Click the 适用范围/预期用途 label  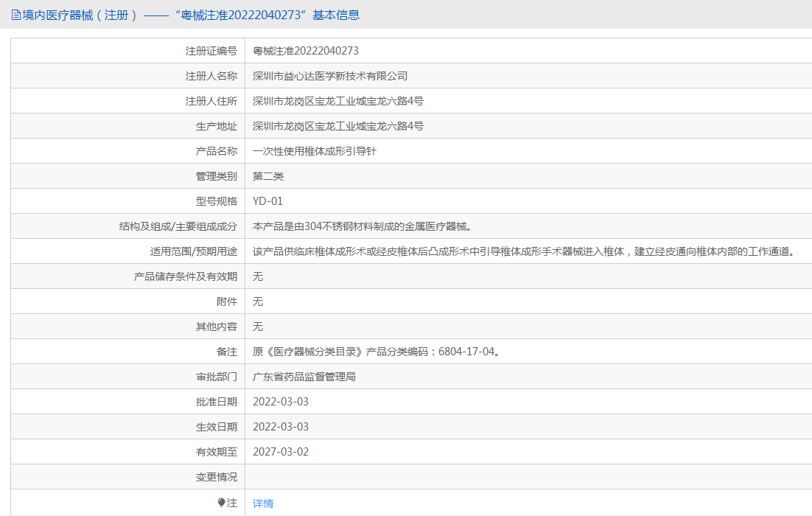pos(194,251)
